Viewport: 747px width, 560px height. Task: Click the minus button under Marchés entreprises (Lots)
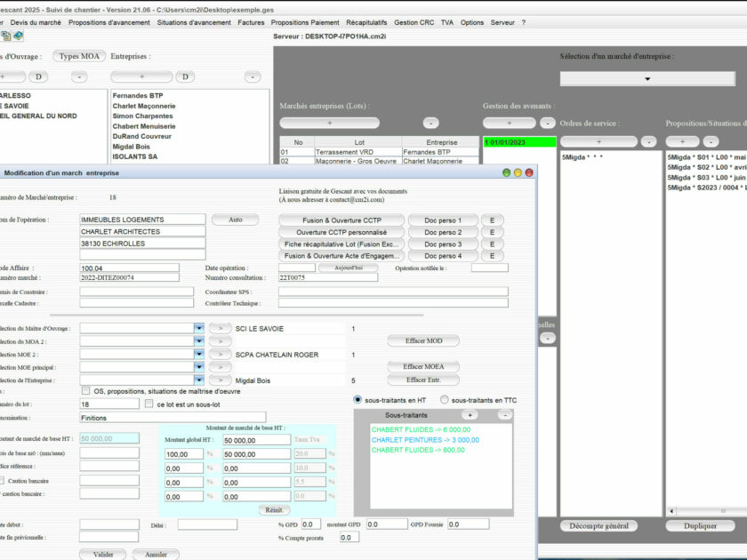click(x=431, y=123)
